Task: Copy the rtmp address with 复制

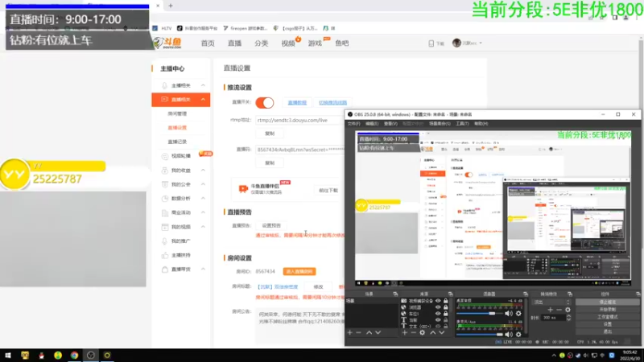Action: [270, 134]
